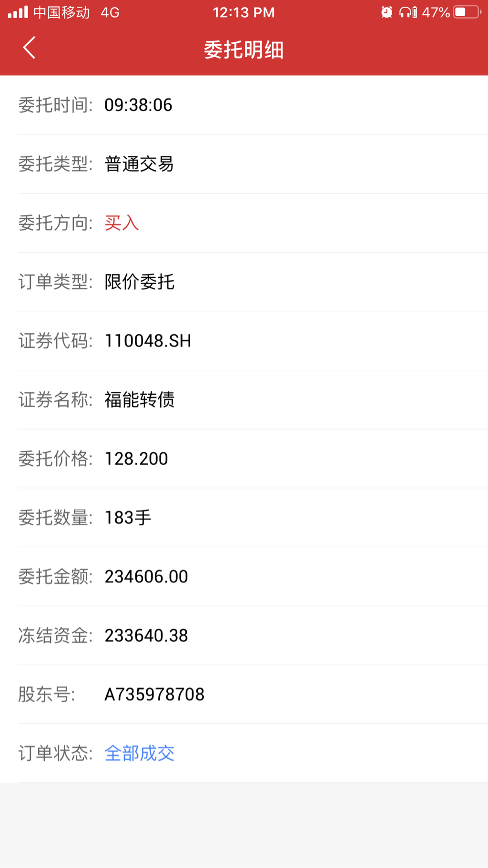This screenshot has width=488, height=868.
Task: Tap the 12:13 PM clock in status bar
Action: tap(244, 12)
